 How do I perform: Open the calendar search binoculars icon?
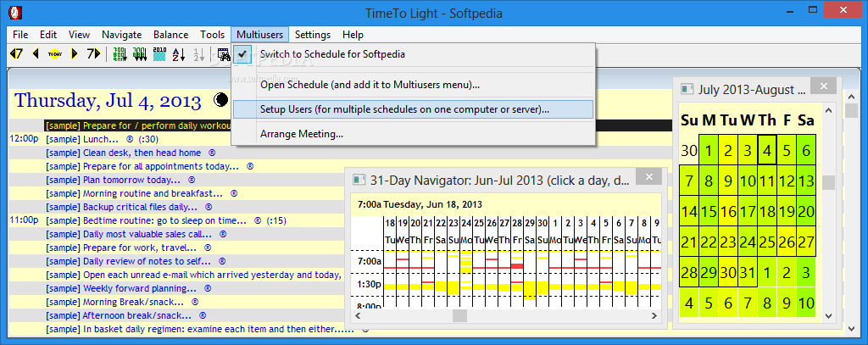tap(224, 53)
